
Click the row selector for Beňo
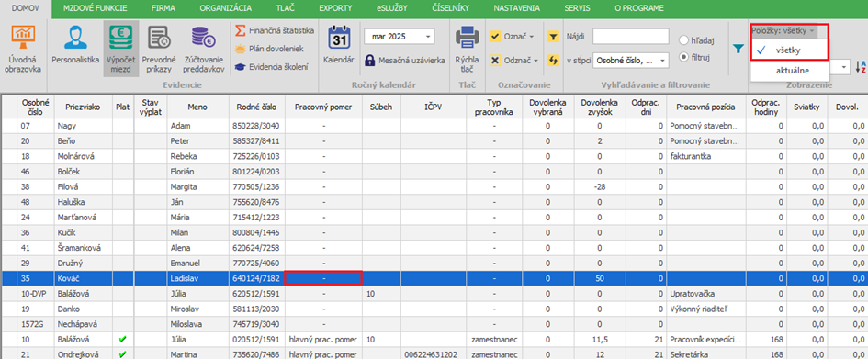pos(8,141)
